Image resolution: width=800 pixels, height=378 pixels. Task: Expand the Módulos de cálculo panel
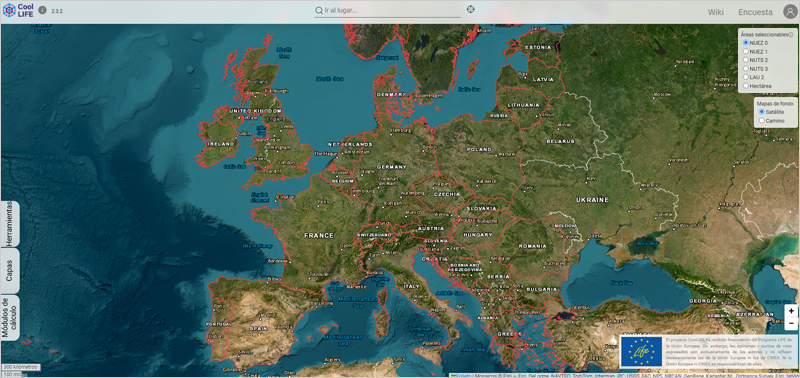10,318
